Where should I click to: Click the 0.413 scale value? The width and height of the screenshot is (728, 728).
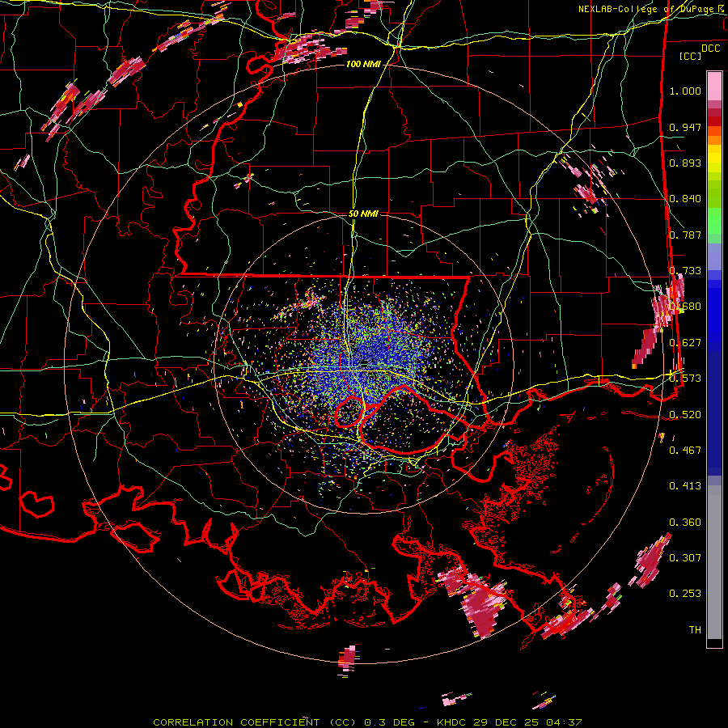pos(685,485)
